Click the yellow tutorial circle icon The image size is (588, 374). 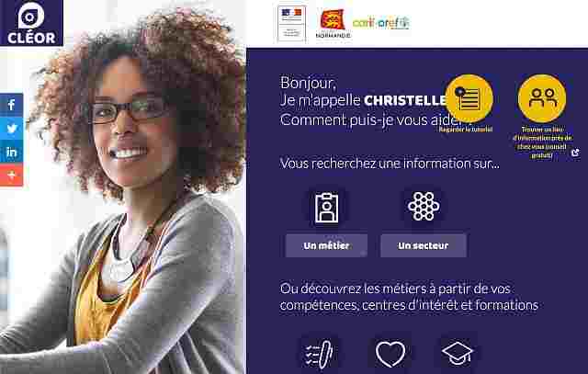[x=469, y=98]
